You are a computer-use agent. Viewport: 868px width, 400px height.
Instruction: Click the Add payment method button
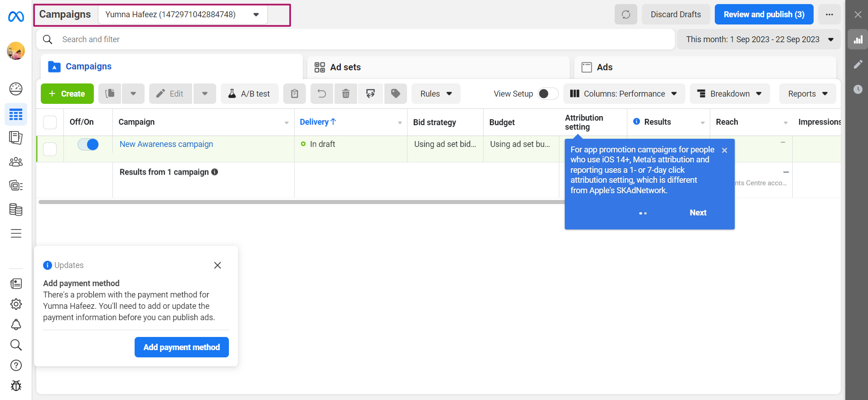[181, 347]
